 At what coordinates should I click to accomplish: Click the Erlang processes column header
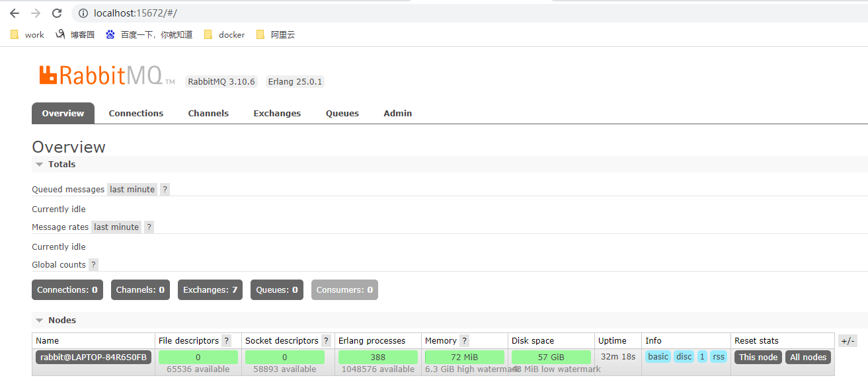[372, 341]
